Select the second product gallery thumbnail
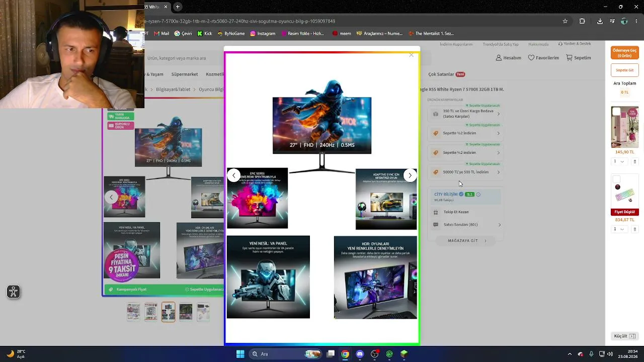Viewport: 644px width, 362px height. (151, 312)
